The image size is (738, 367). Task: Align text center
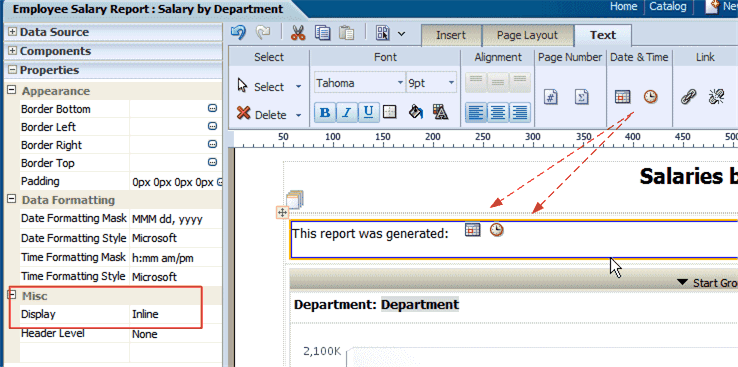498,112
